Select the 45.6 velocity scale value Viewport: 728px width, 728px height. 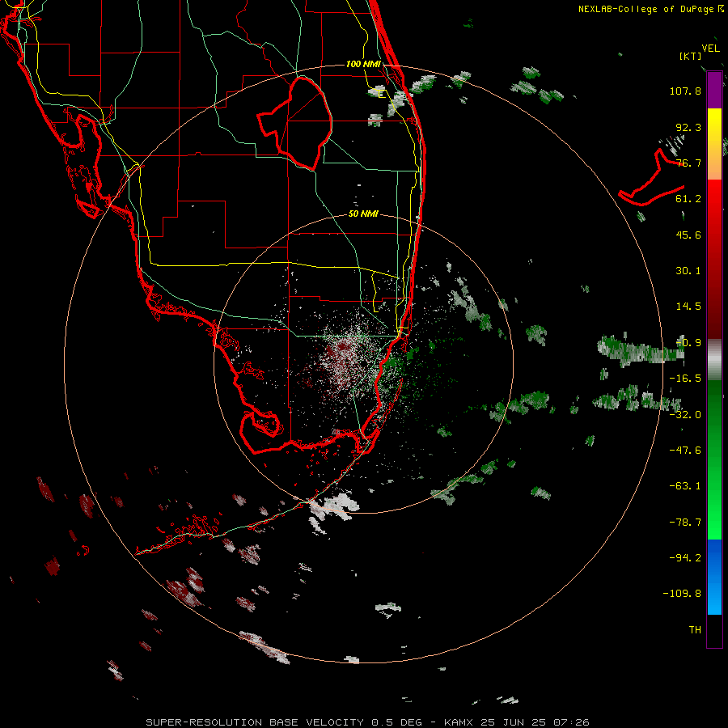coord(688,235)
